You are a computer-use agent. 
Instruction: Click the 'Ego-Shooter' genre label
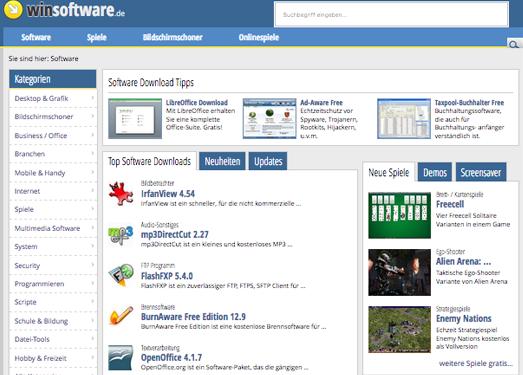click(450, 252)
